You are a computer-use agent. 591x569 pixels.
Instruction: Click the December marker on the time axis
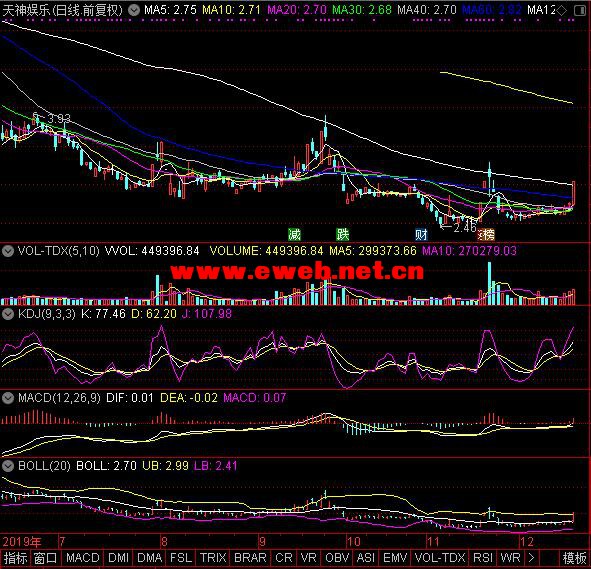tap(526, 542)
